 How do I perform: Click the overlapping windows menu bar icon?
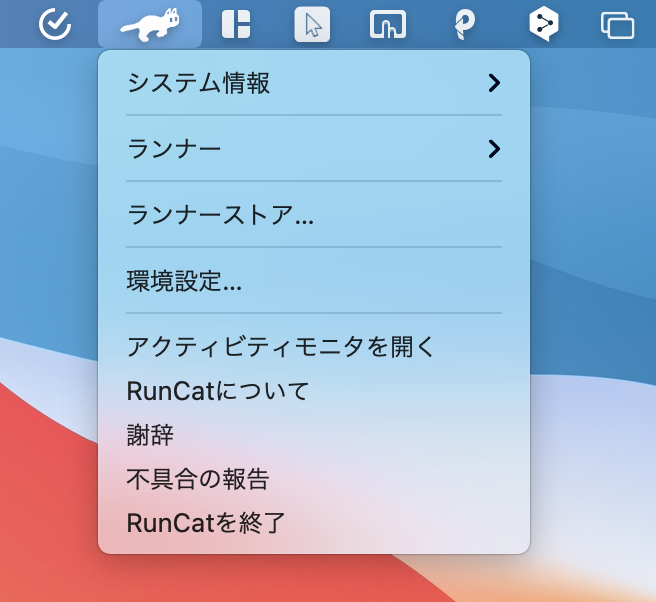point(618,25)
